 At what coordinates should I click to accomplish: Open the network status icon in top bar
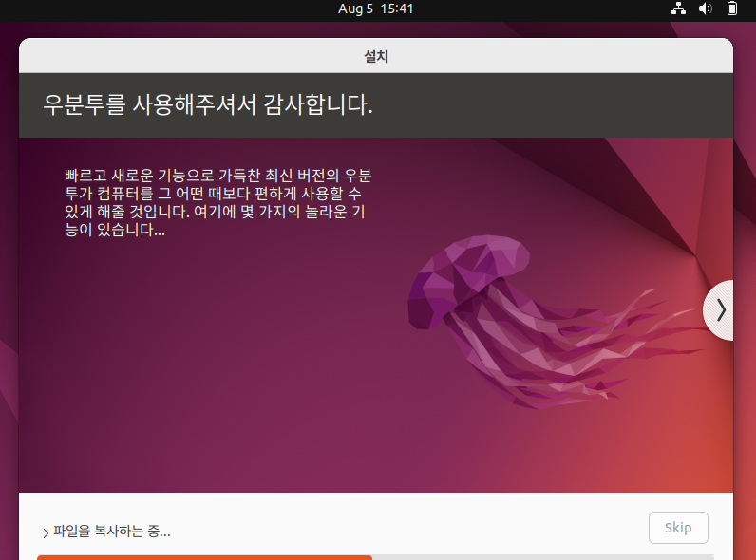click(678, 9)
